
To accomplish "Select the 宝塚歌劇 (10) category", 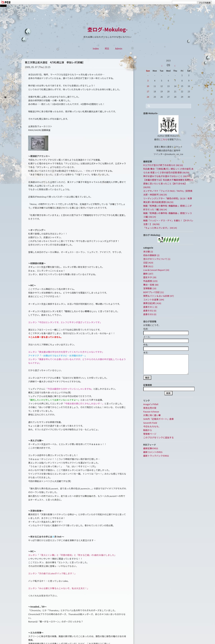I will (x=150, y=288).
